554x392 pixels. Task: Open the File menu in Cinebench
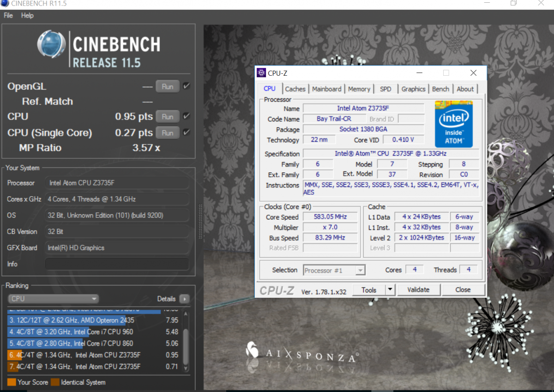(x=8, y=15)
